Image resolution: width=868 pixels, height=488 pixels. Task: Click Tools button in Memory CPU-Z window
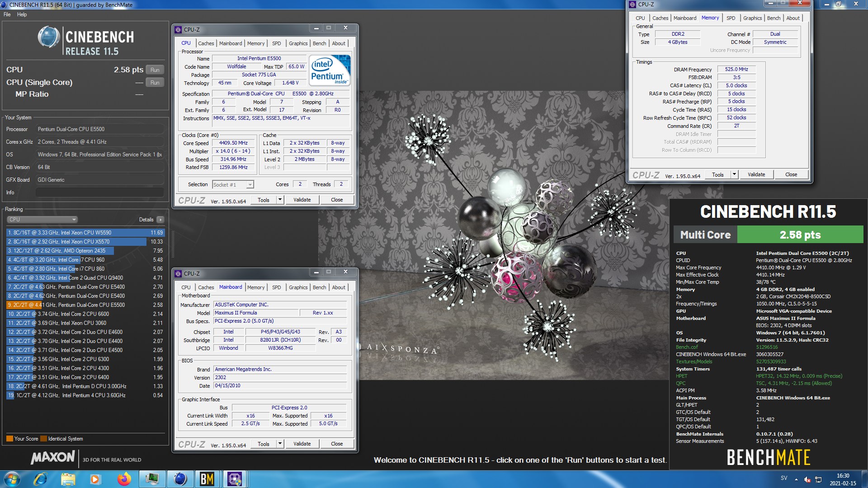coord(718,174)
